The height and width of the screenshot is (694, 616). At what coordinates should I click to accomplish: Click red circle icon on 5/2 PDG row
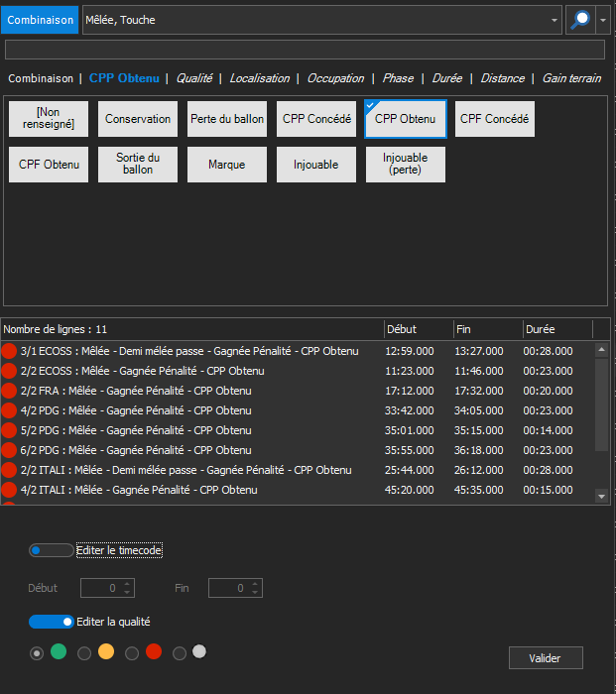click(10, 430)
